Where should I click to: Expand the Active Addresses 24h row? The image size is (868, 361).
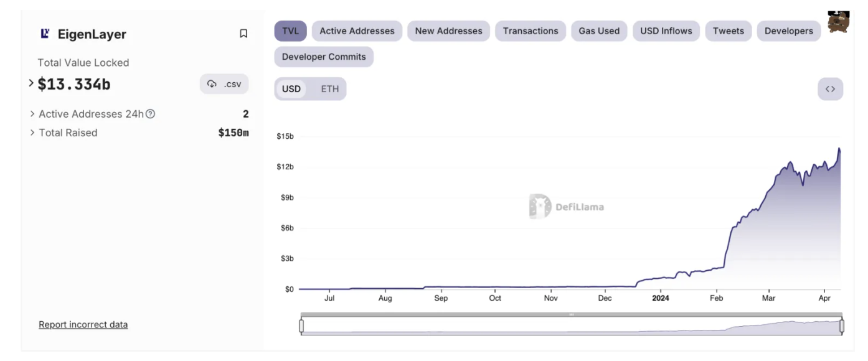tap(32, 114)
